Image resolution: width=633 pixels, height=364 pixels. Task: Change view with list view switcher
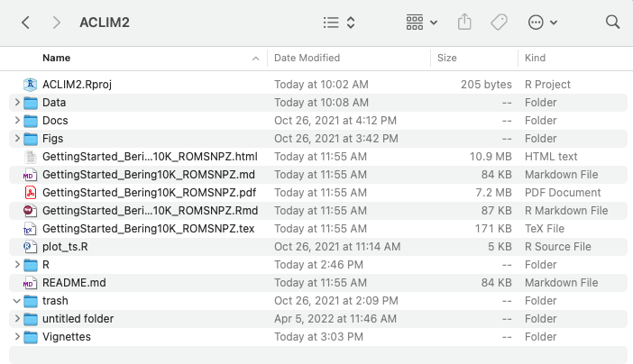point(339,22)
